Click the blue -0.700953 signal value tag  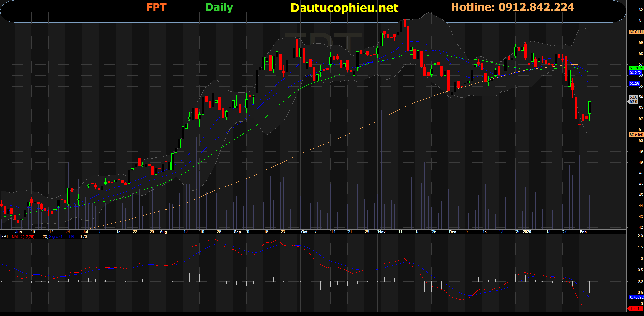636,297
